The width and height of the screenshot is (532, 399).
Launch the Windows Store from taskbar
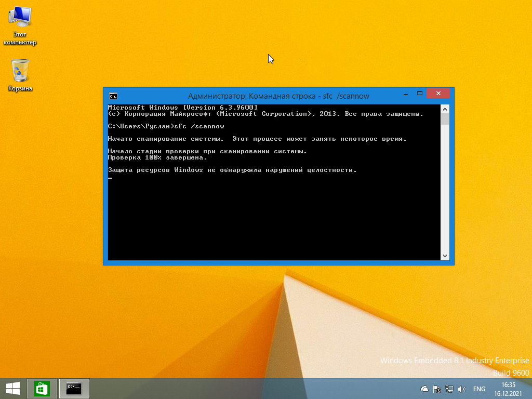[42, 388]
